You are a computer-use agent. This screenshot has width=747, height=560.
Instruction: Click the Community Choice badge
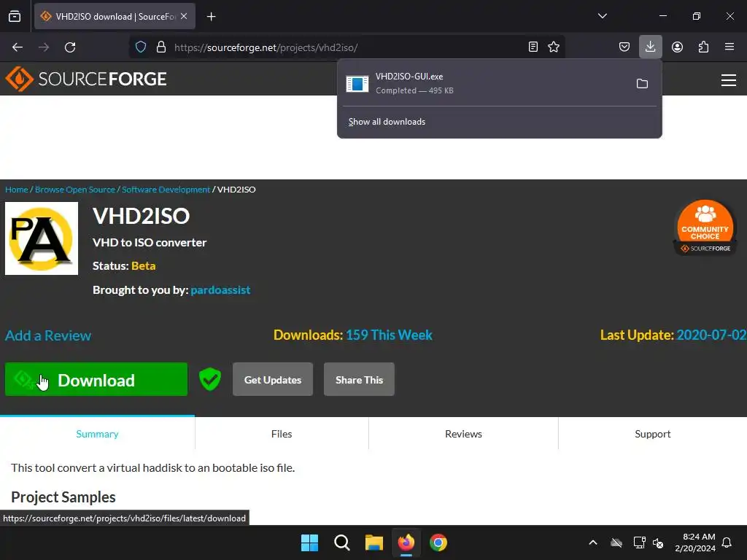coord(705,227)
